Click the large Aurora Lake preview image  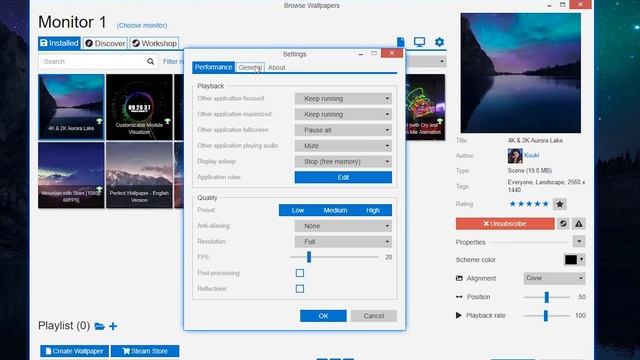[x=520, y=73]
